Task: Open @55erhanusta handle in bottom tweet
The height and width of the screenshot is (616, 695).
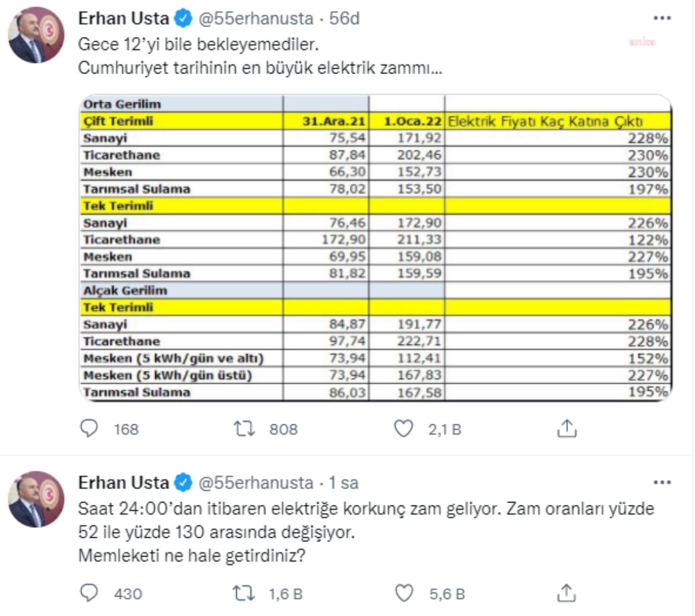Action: coord(255,482)
